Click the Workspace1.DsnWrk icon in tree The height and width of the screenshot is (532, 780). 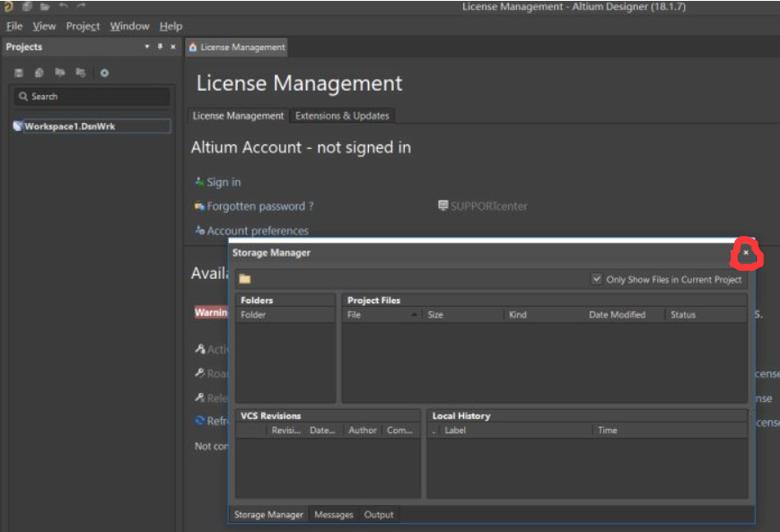click(x=18, y=126)
